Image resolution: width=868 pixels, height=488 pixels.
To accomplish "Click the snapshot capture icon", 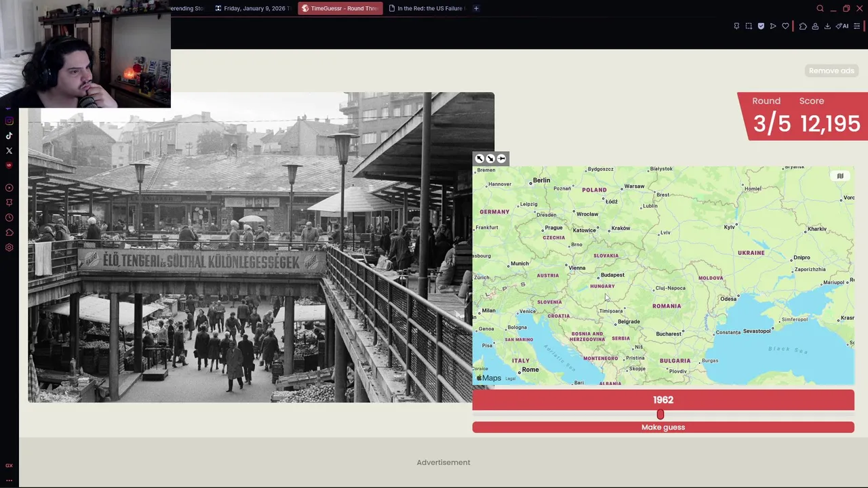I will click(749, 26).
